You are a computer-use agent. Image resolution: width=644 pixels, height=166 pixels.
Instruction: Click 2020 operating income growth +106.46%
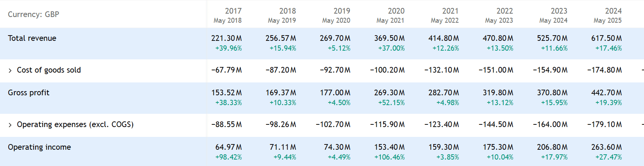(389, 157)
